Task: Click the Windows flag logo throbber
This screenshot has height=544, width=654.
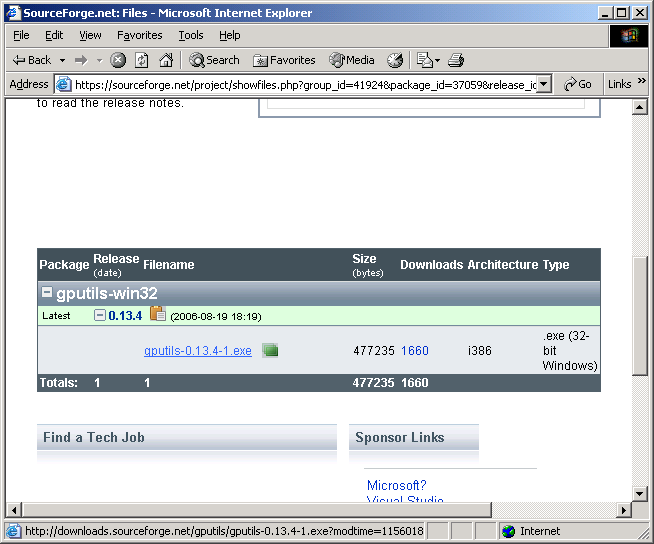Action: (629, 36)
